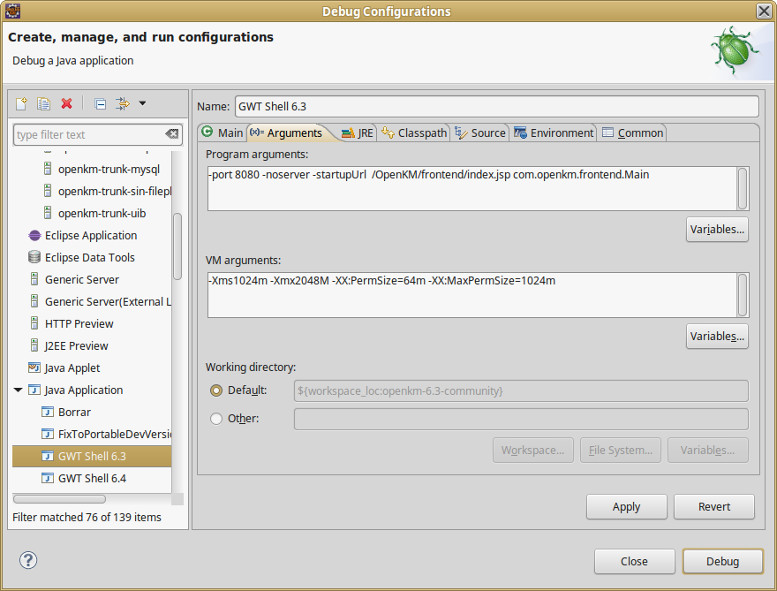This screenshot has width=777, height=591.
Task: Switch to the Main tab
Action: [223, 133]
